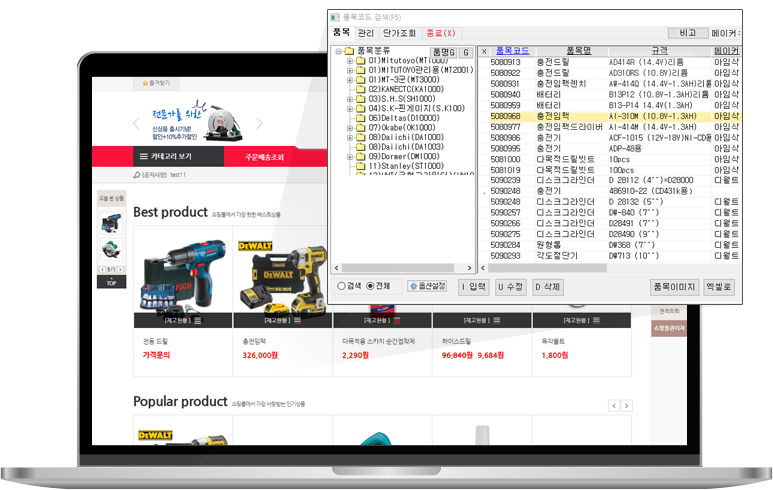
Task: Expand the 01)Mitutoyo tree node
Action: (350, 61)
